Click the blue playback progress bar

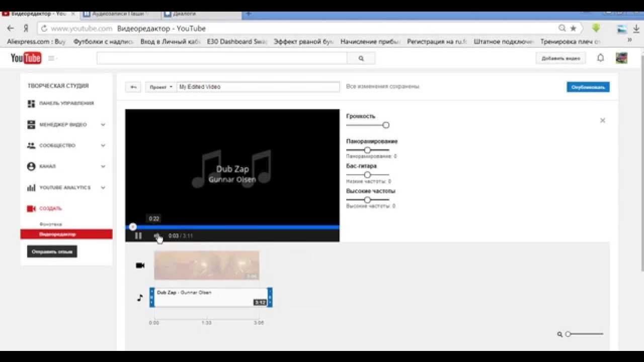pos(232,227)
